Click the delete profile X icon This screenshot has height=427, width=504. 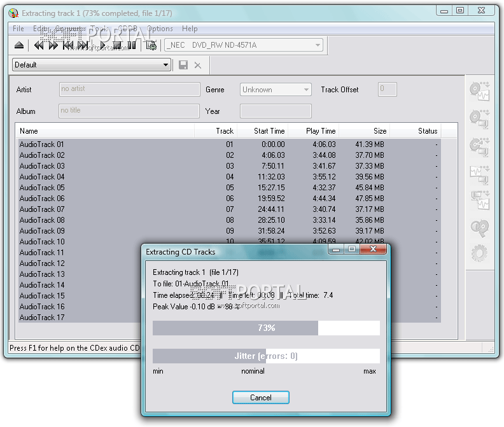click(198, 66)
